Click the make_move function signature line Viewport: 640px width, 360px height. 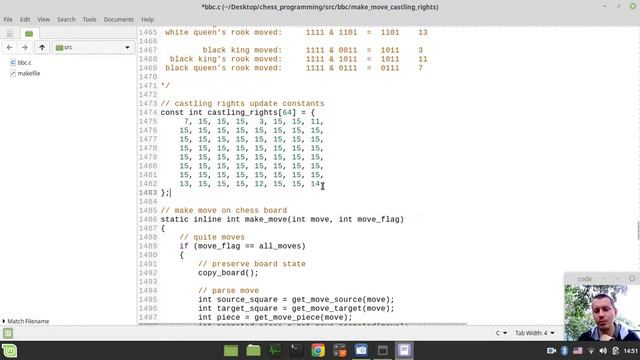point(282,220)
